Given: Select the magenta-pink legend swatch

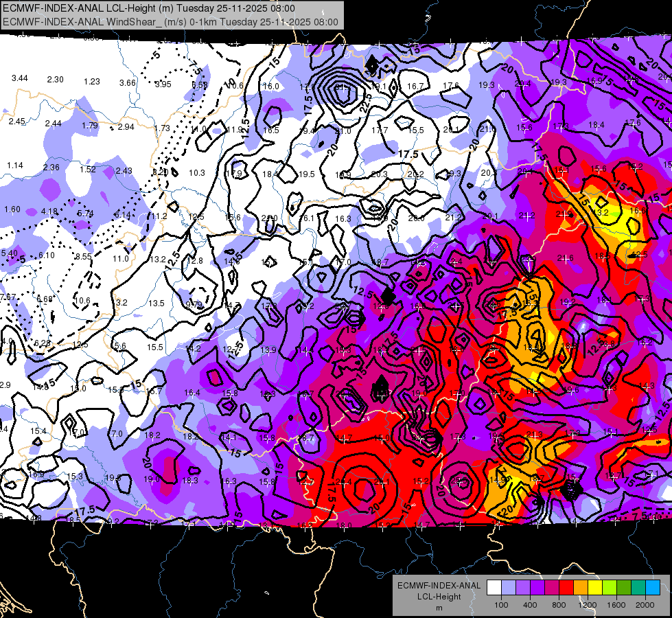Looking at the screenshot, I should coord(552,588).
